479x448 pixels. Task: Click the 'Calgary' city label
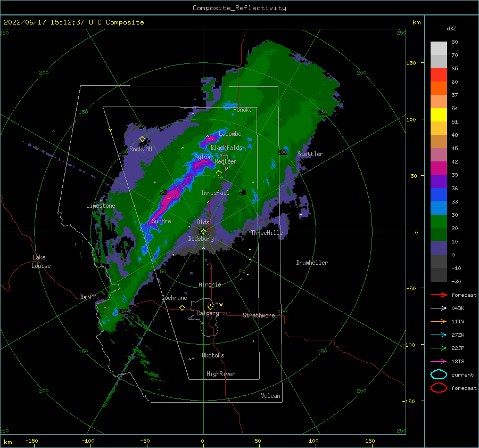(x=208, y=313)
